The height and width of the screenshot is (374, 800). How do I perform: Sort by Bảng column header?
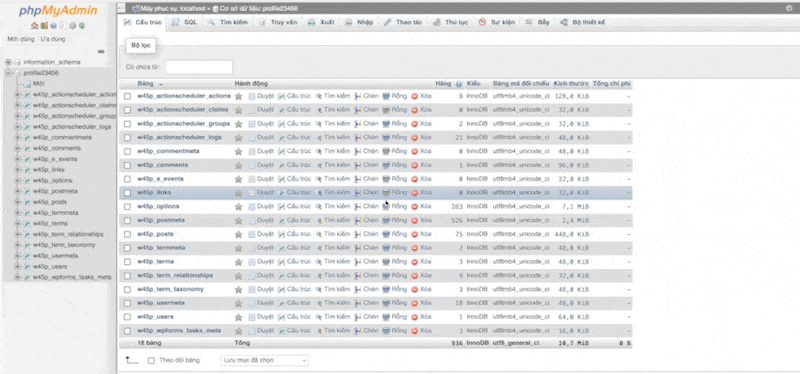pyautogui.click(x=145, y=84)
